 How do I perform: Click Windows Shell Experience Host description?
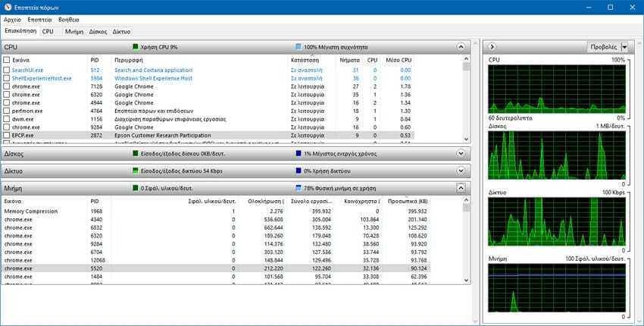(153, 78)
